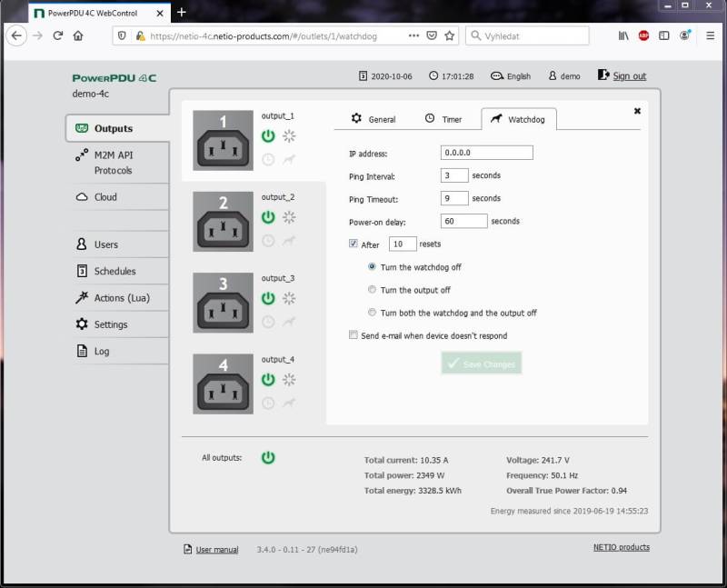
Task: Uncheck the After resets checkbox
Action: coord(354,244)
